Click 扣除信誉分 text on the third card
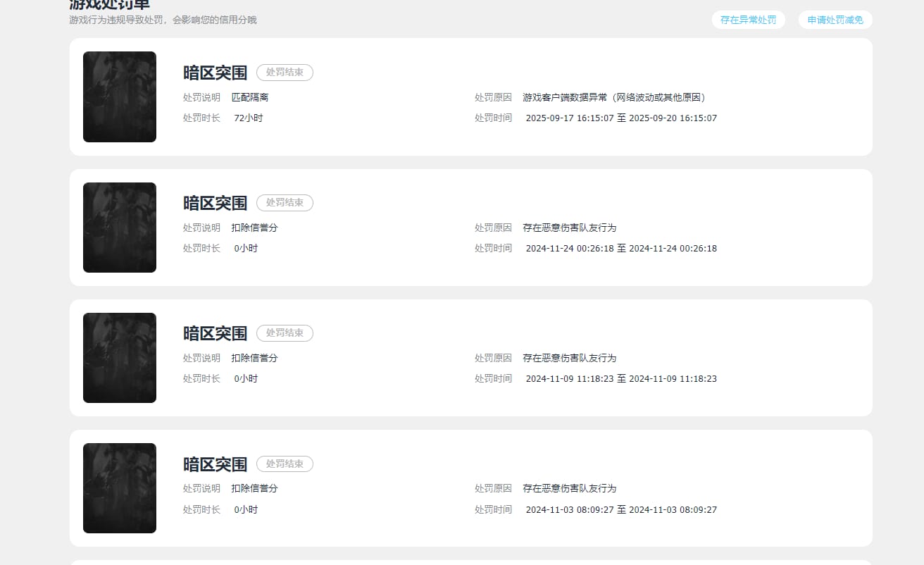Viewport: 924px width, 565px height. (x=254, y=357)
